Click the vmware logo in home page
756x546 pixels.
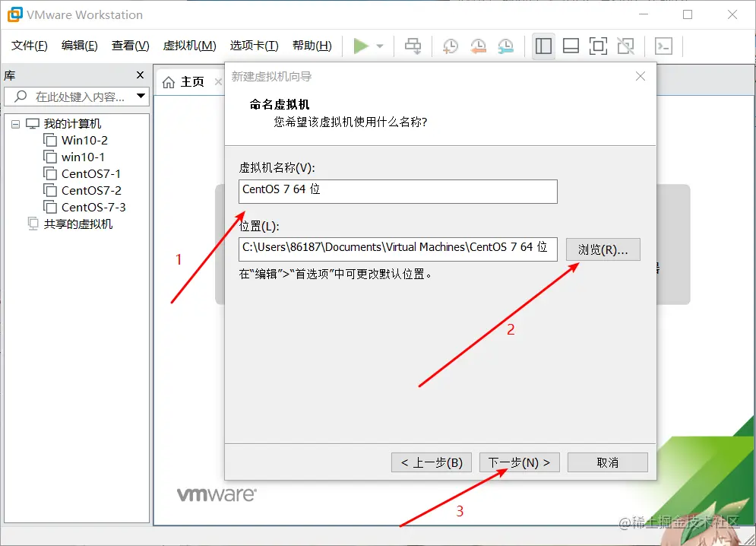[x=217, y=494]
